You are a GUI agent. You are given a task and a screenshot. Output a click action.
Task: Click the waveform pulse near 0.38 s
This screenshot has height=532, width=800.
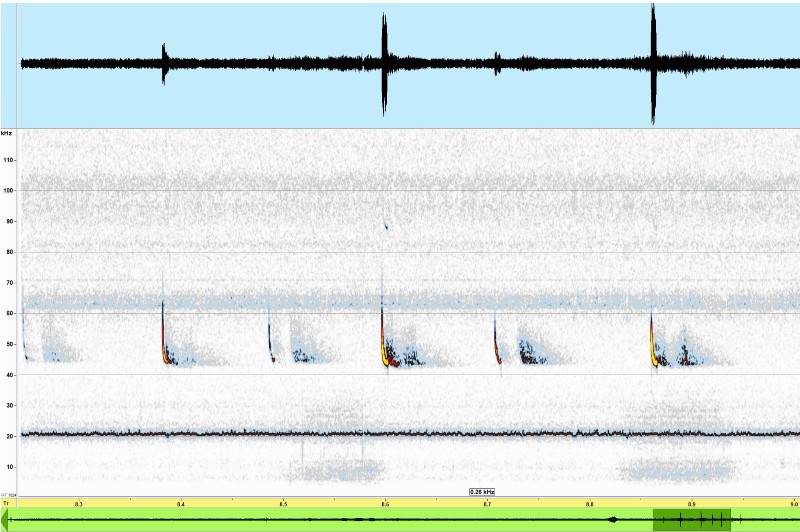pos(165,62)
